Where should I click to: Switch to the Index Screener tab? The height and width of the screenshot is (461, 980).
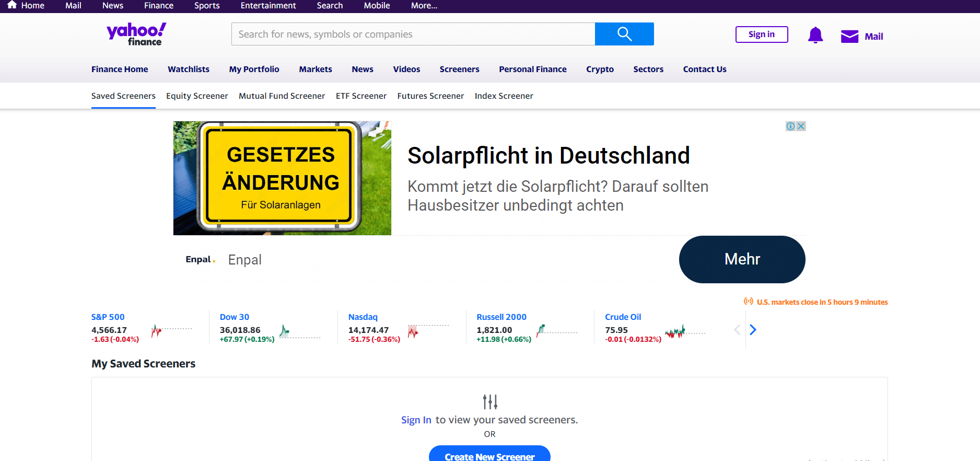[x=504, y=96]
